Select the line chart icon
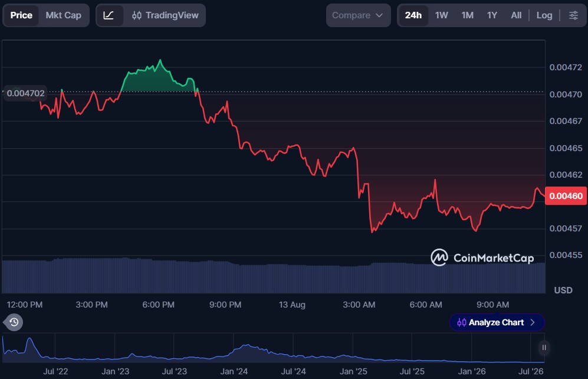 (109, 15)
